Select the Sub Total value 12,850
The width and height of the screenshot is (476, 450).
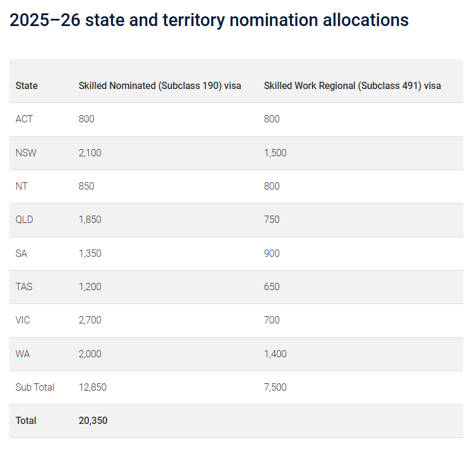[x=93, y=387]
